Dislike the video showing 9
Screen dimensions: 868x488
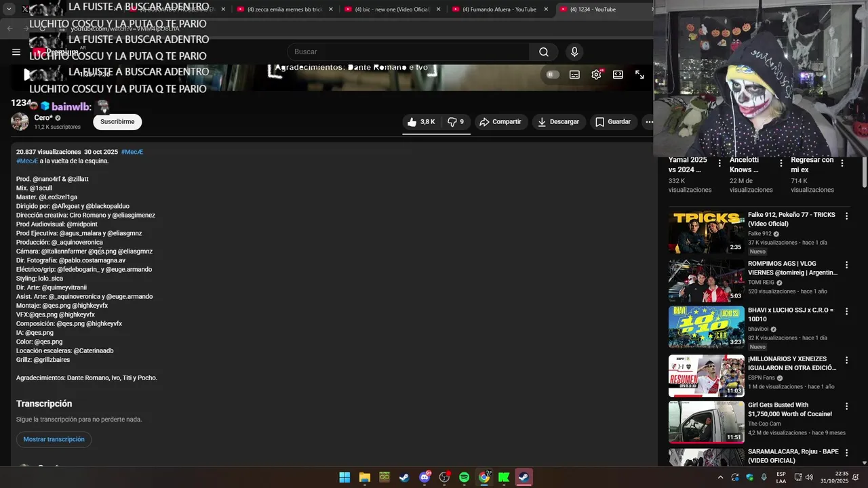pyautogui.click(x=456, y=122)
